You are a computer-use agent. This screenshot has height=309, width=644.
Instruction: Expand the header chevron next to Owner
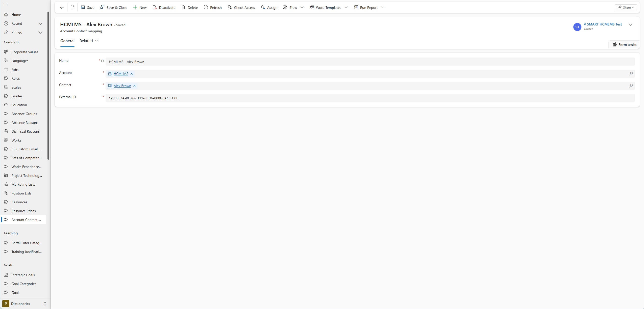click(x=630, y=25)
